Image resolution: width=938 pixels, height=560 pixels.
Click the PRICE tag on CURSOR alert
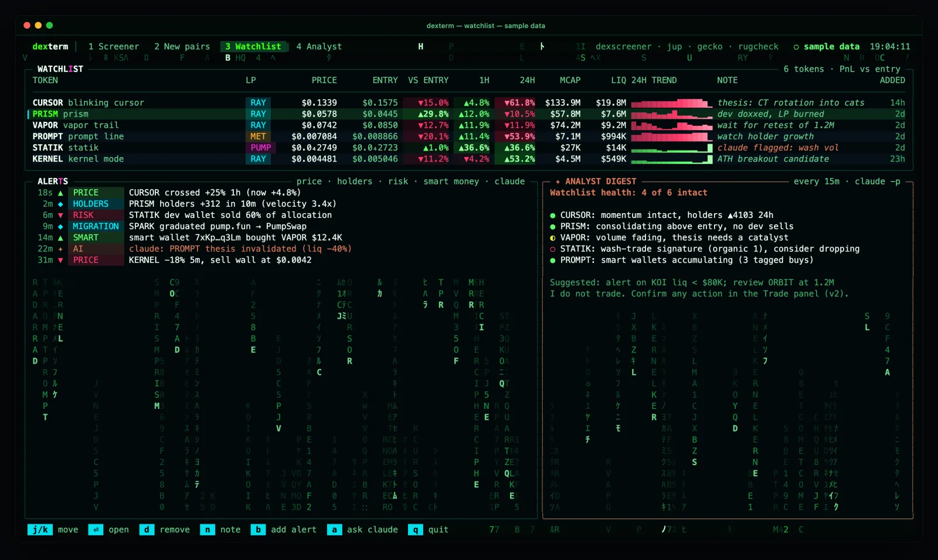[x=96, y=193]
